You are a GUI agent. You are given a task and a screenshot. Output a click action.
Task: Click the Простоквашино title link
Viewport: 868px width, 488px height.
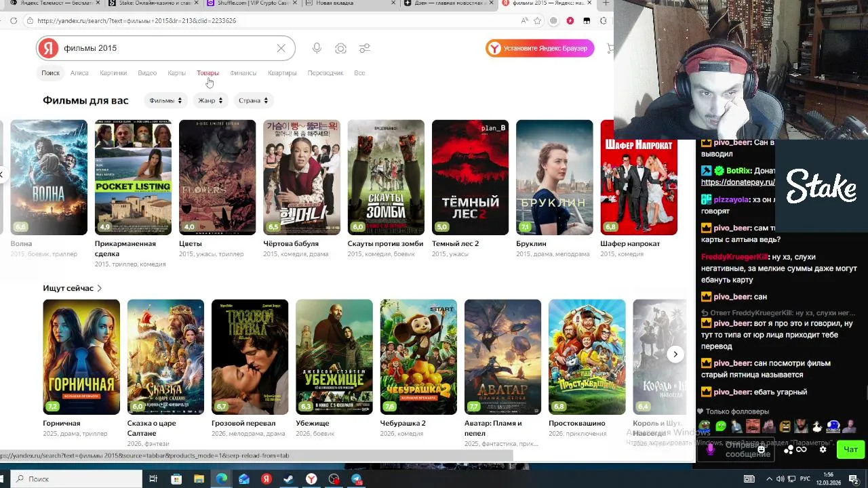[x=576, y=424]
